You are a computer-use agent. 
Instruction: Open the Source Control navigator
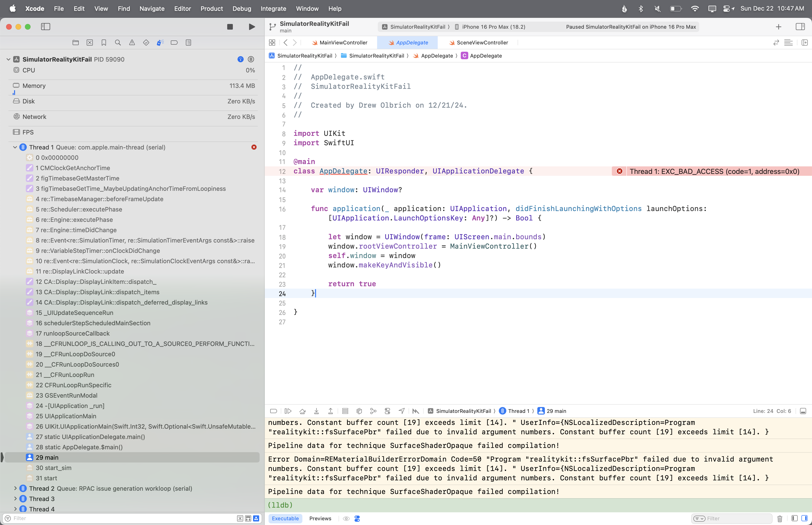click(x=90, y=43)
